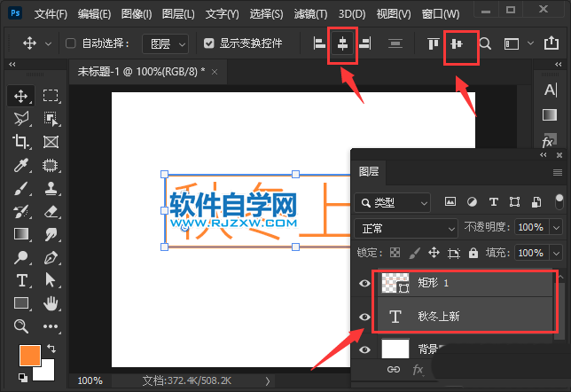This screenshot has width=571, height=392.
Task: Open the 图层 auto-select dropdown
Action: 165,44
